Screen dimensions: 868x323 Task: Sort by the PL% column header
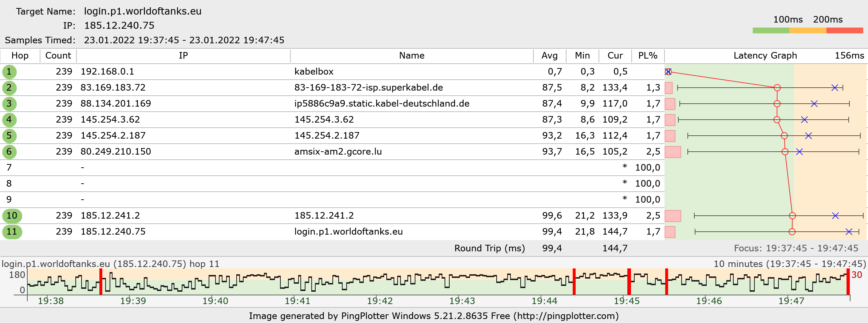coord(647,56)
